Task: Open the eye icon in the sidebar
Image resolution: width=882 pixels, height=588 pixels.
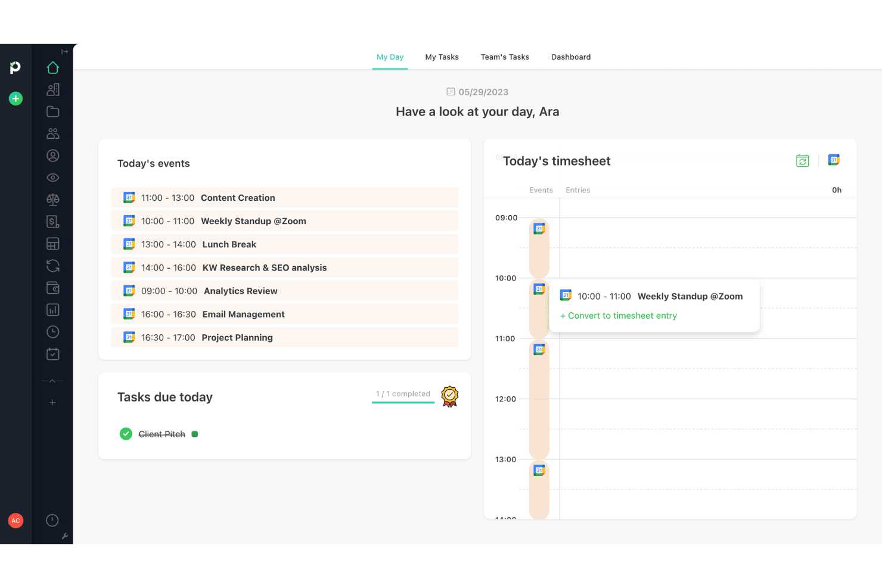Action: coord(53,178)
